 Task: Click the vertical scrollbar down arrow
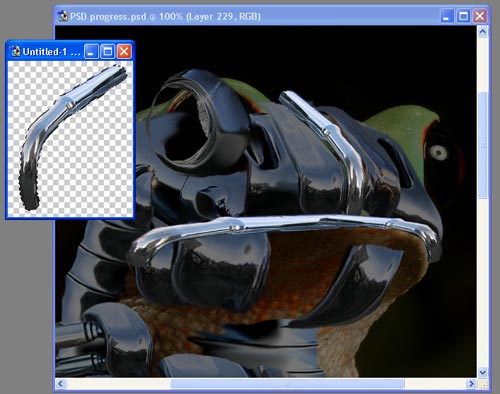[482, 372]
